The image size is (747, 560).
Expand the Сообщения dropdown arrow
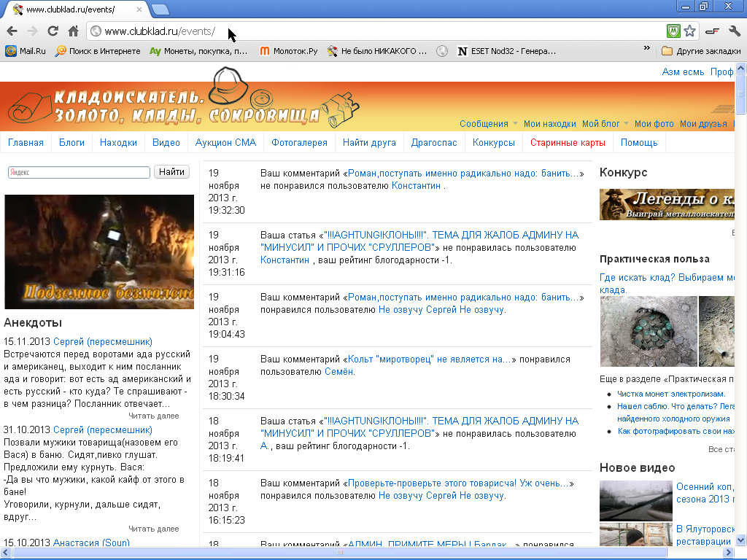click(515, 124)
